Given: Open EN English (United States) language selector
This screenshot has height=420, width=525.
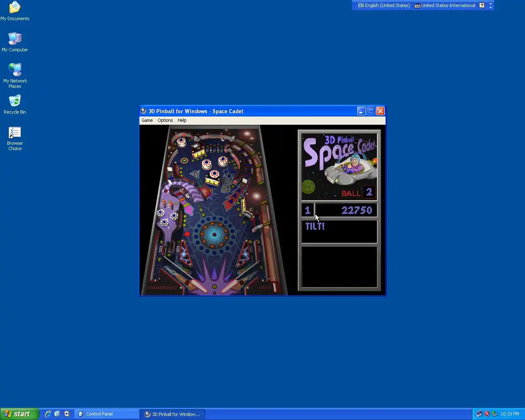Looking at the screenshot, I should 384,5.
